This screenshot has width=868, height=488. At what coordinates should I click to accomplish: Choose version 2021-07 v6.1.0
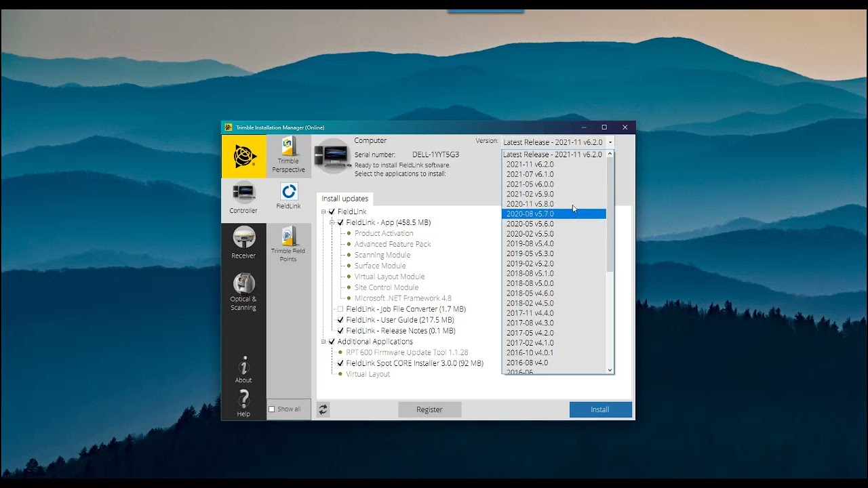pos(553,174)
